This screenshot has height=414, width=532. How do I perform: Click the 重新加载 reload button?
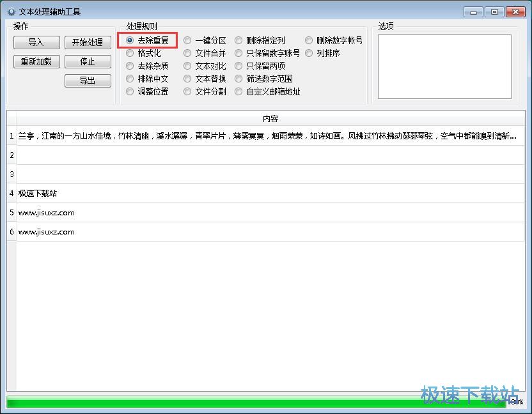pyautogui.click(x=36, y=62)
